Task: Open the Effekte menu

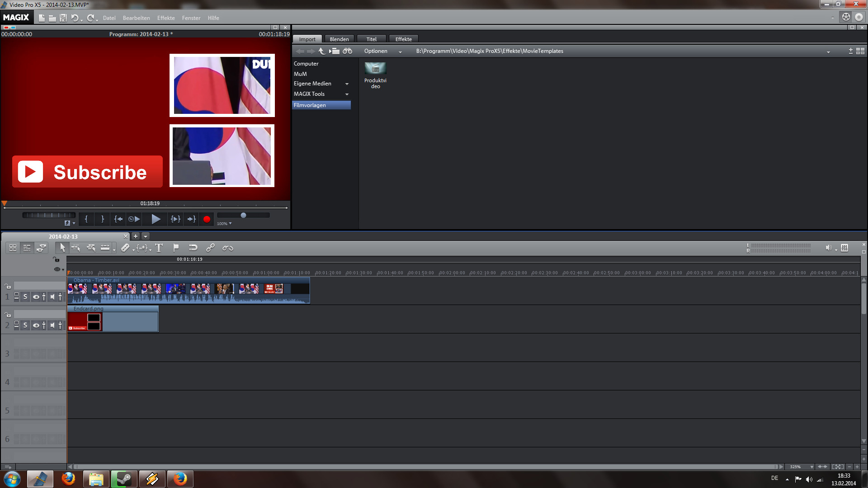Action: [166, 18]
